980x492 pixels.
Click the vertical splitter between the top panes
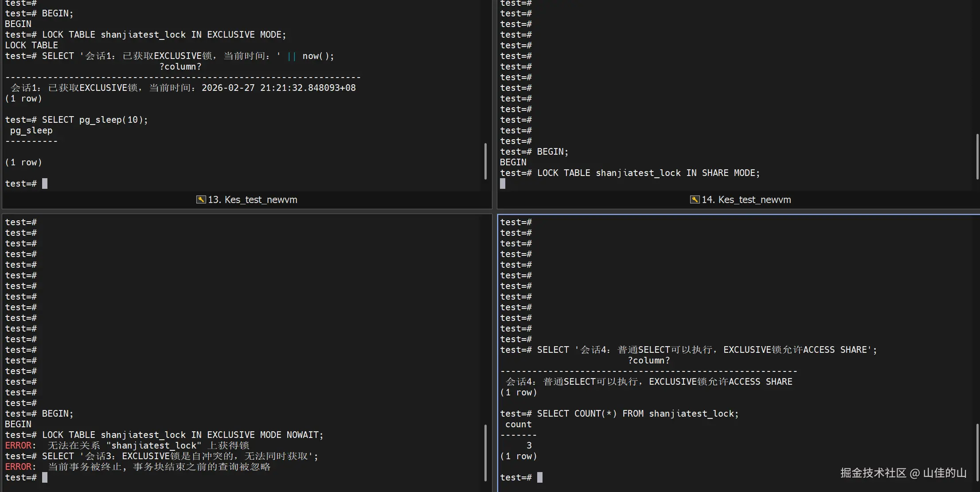tap(495, 104)
